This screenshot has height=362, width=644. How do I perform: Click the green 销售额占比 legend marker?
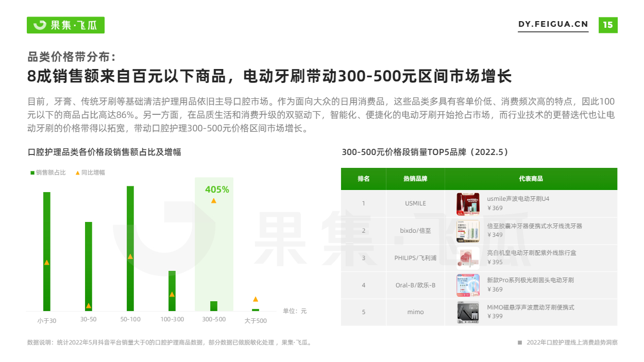[x=32, y=173]
